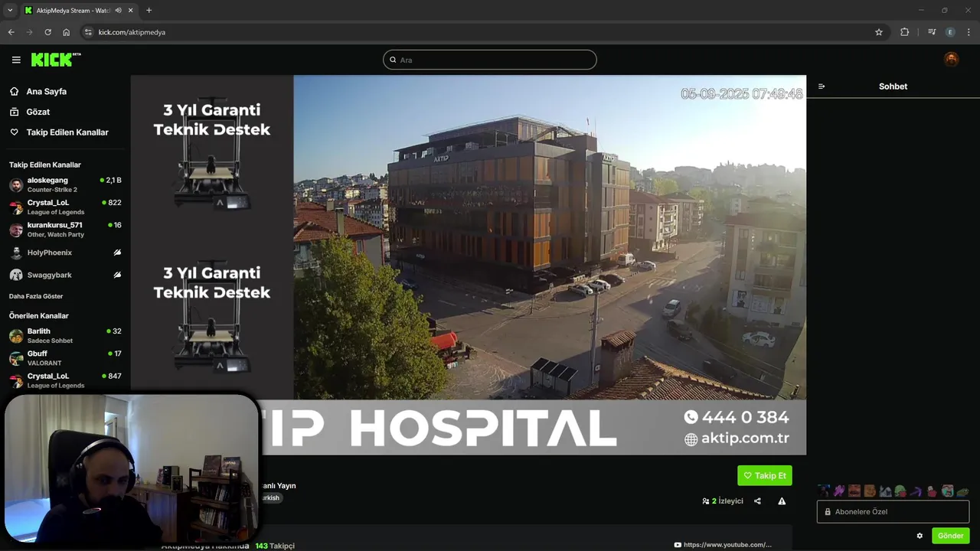Screen dimensions: 980x551
Task: Click the aloskegang avatar
Action: pyautogui.click(x=16, y=185)
